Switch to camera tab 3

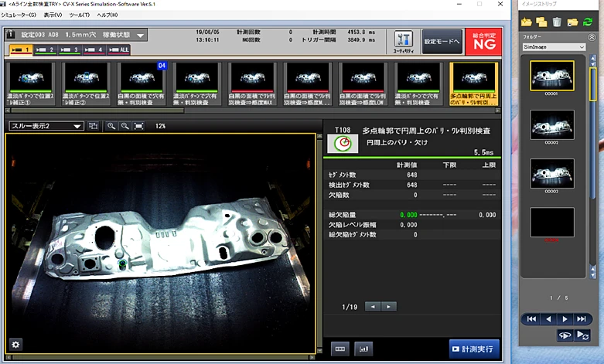[70, 50]
